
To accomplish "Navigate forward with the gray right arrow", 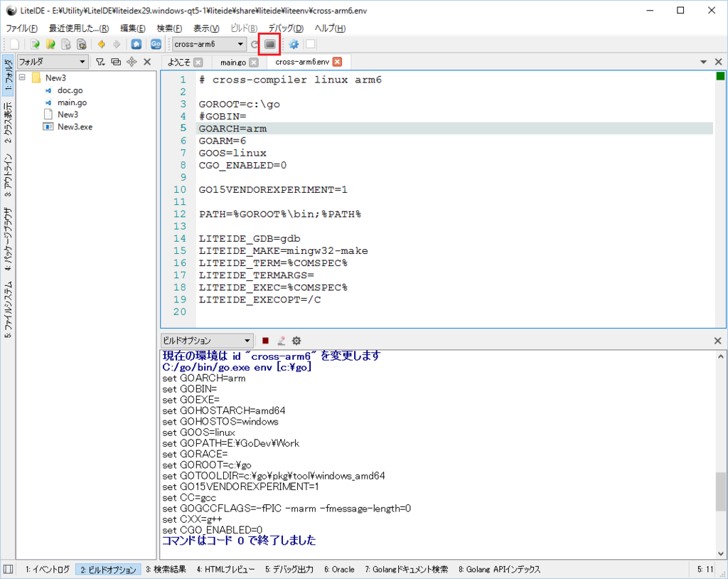I will click(x=117, y=44).
